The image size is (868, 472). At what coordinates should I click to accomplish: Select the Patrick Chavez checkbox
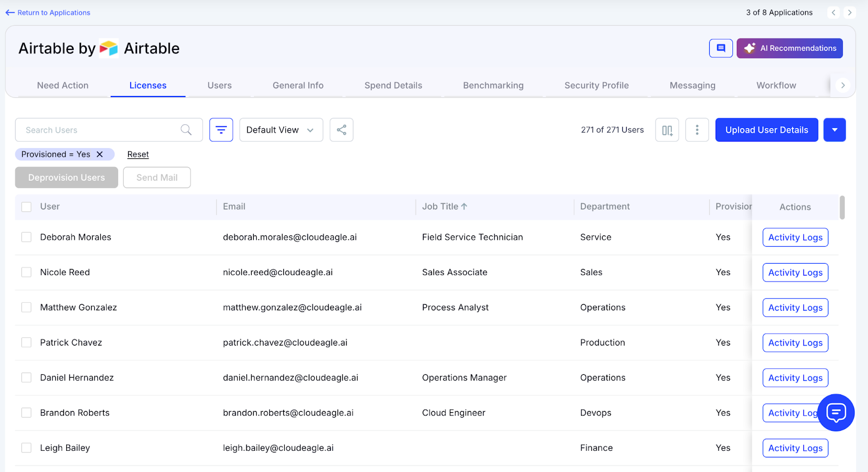point(26,342)
